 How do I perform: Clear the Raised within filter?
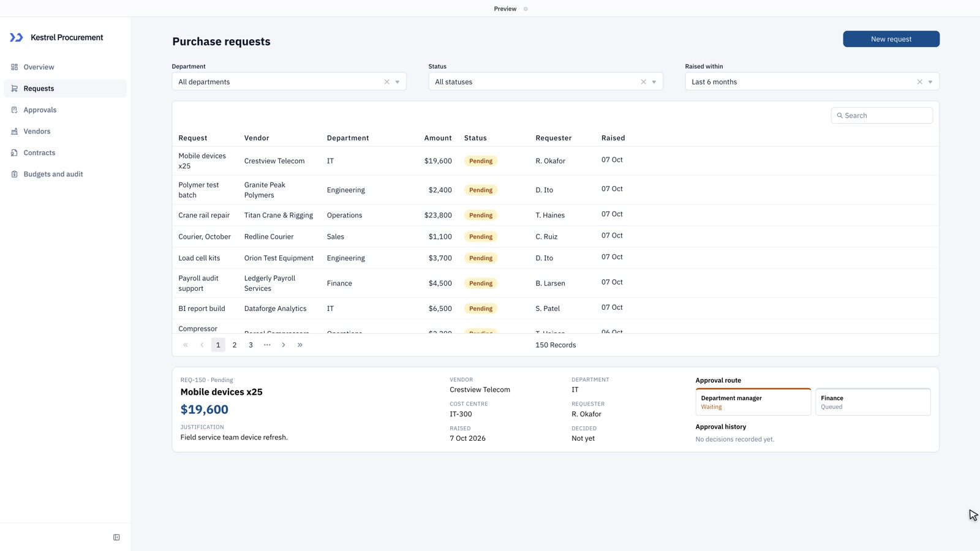coord(919,81)
